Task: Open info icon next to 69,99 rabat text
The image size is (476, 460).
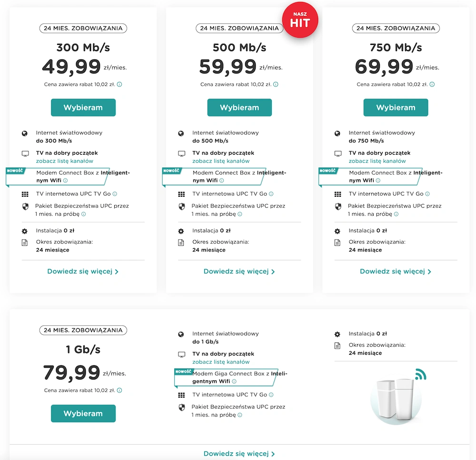Action: click(x=432, y=84)
